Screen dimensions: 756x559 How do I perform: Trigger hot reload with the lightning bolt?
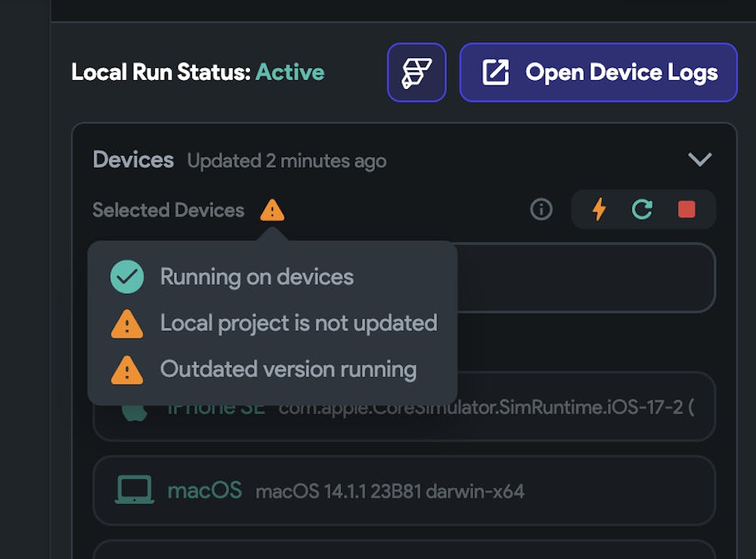(599, 209)
